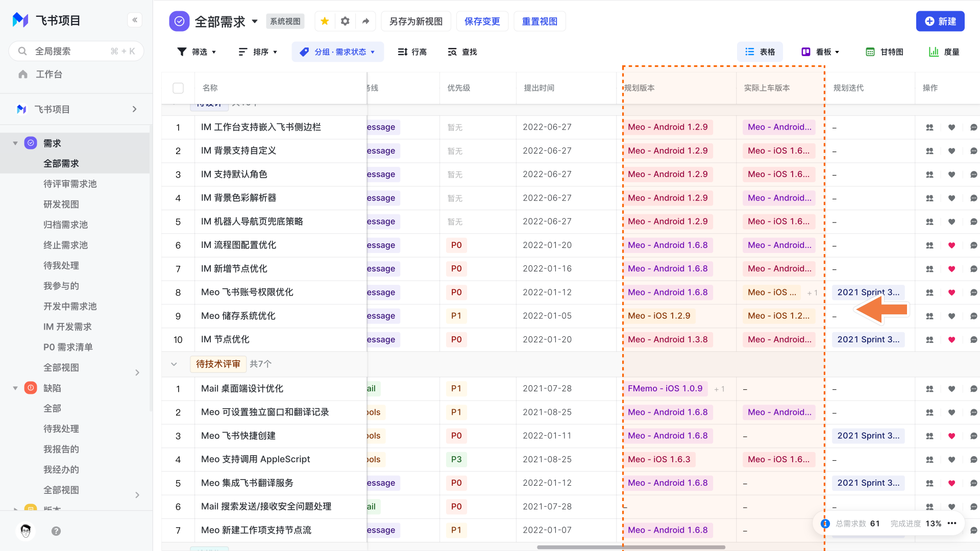980x551 pixels.
Task: Like the Mail 桌面端设计优化 row
Action: coord(951,389)
